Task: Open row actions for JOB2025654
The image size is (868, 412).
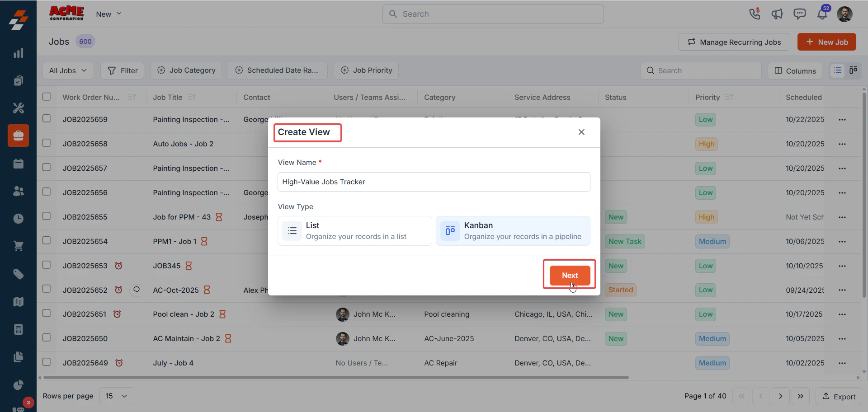Action: (842, 242)
